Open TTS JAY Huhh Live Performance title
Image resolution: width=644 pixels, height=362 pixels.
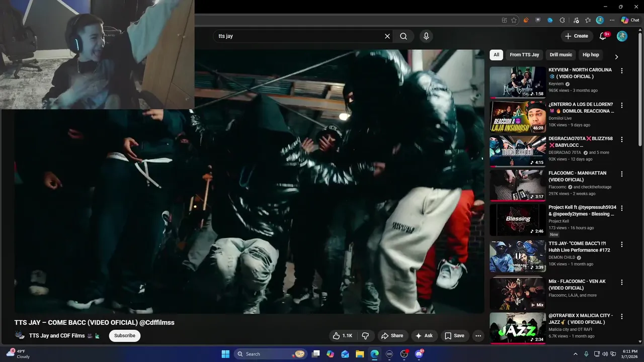[x=579, y=247]
